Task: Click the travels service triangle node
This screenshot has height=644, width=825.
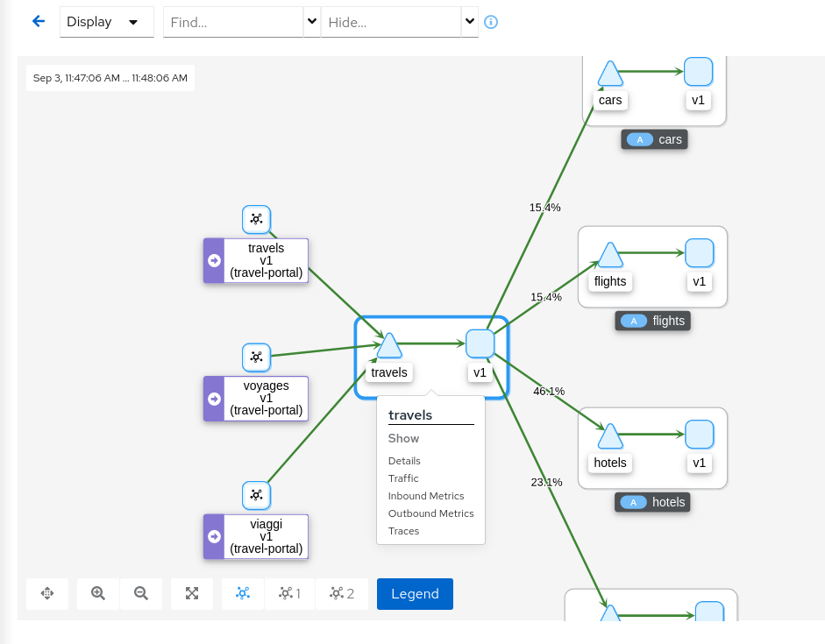Action: point(388,346)
